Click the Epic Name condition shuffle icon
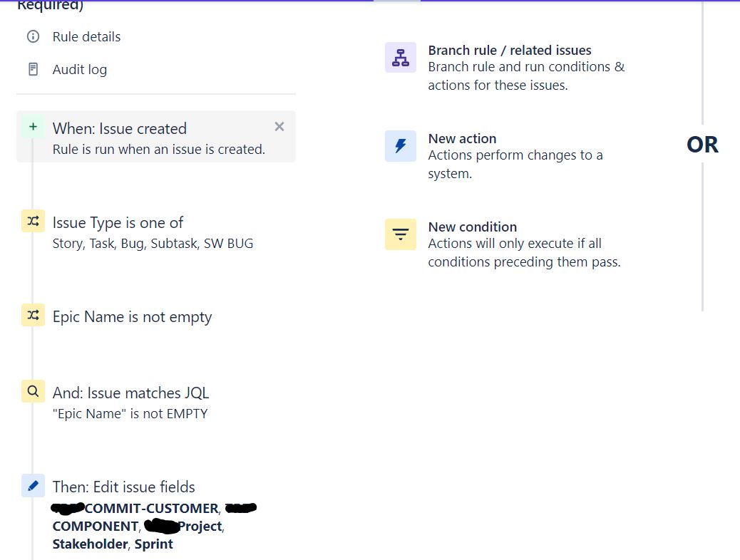Screen dimensions: 740x560 coord(33,315)
